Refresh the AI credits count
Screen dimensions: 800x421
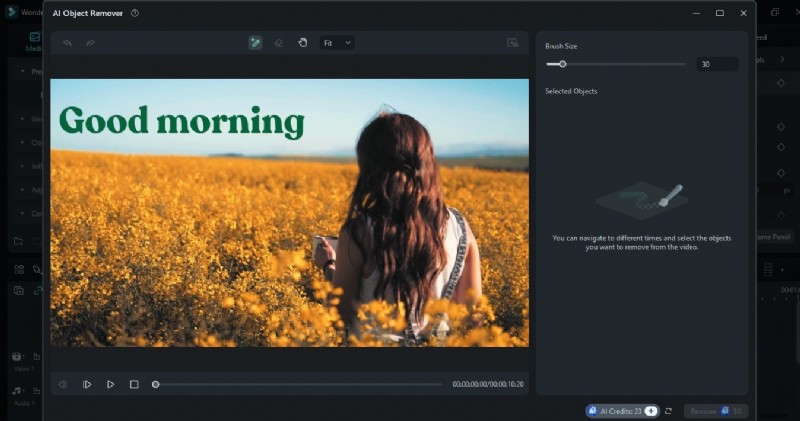pos(668,411)
